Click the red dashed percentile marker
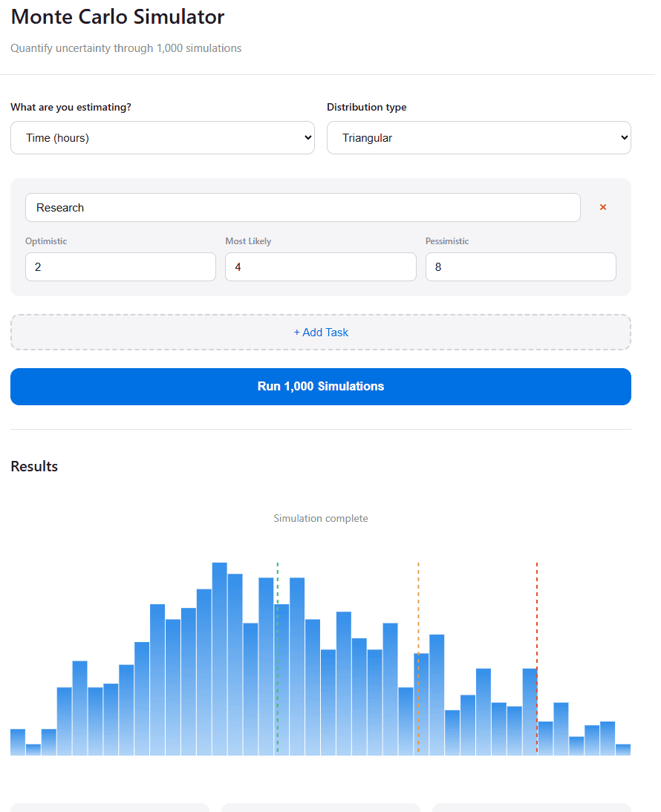The width and height of the screenshot is (661, 812). (x=536, y=657)
